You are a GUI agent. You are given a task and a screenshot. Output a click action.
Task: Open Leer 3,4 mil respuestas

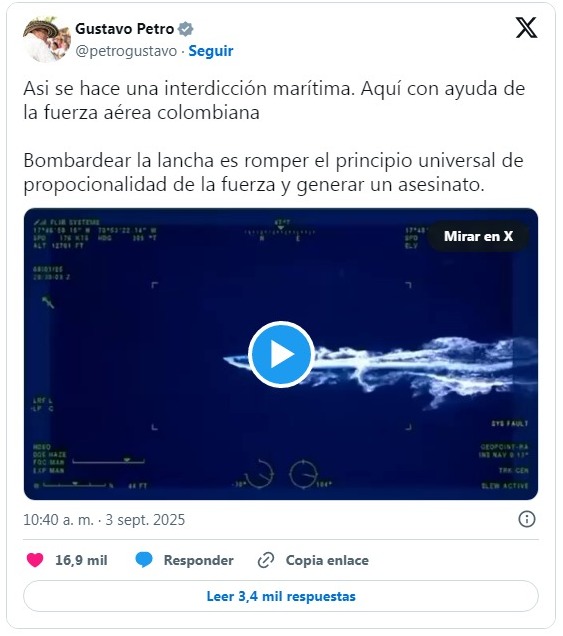point(281,596)
